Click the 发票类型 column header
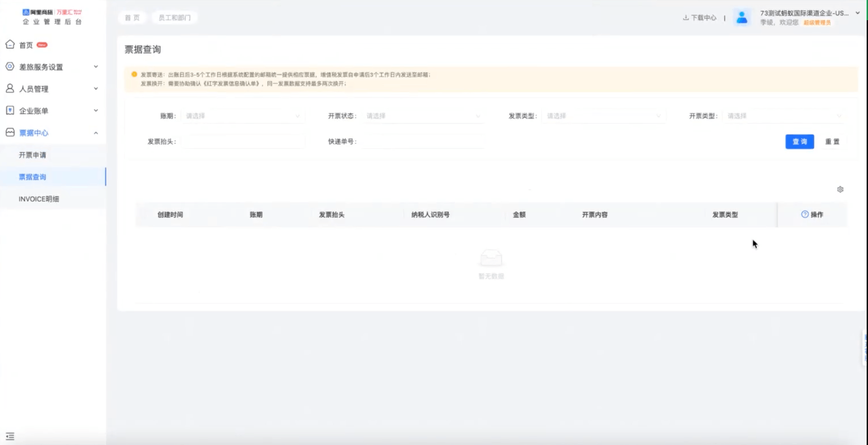The width and height of the screenshot is (868, 445). (725, 215)
